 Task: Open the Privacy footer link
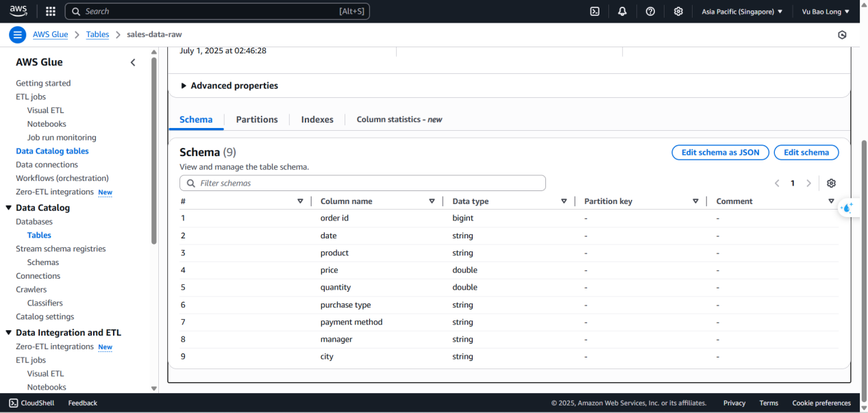click(734, 403)
